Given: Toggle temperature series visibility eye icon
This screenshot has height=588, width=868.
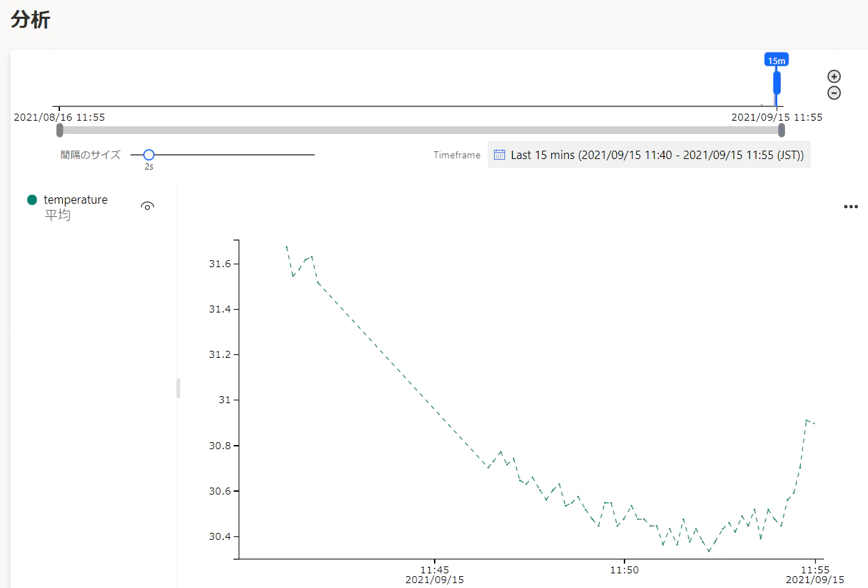Looking at the screenshot, I should [x=147, y=206].
